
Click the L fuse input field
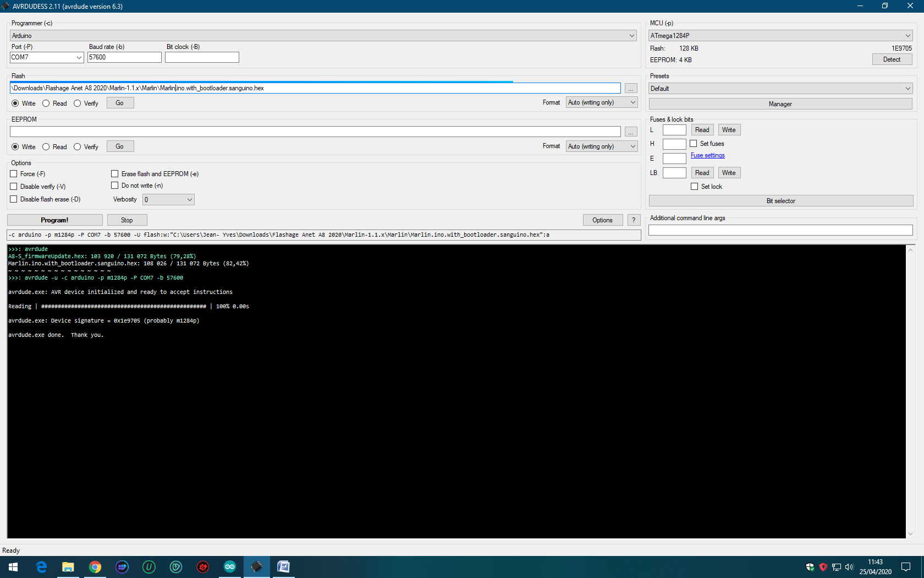[674, 130]
